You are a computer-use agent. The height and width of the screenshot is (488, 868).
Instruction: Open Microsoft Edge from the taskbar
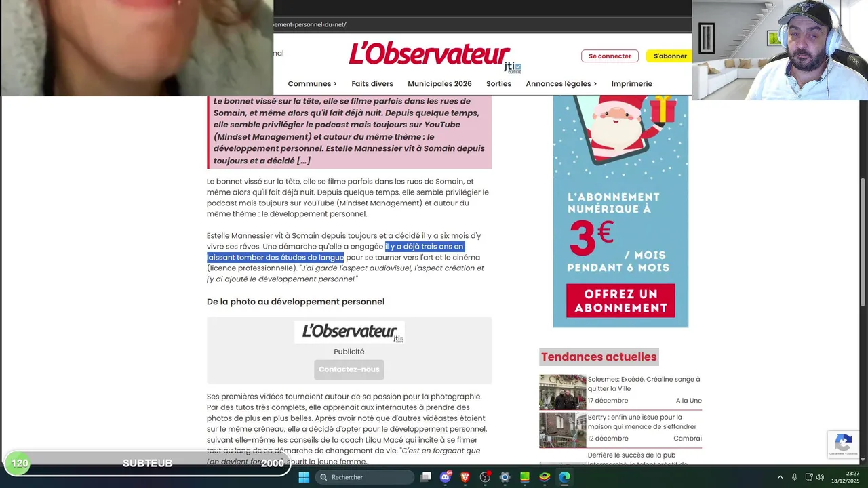(x=564, y=477)
